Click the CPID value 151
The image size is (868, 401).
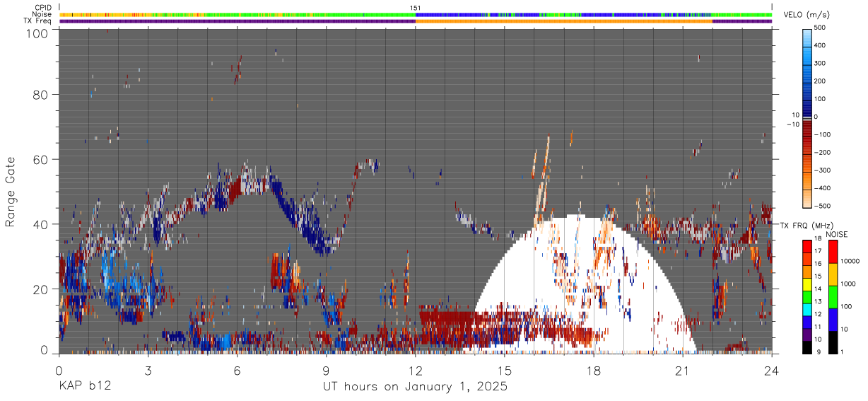[x=416, y=8]
